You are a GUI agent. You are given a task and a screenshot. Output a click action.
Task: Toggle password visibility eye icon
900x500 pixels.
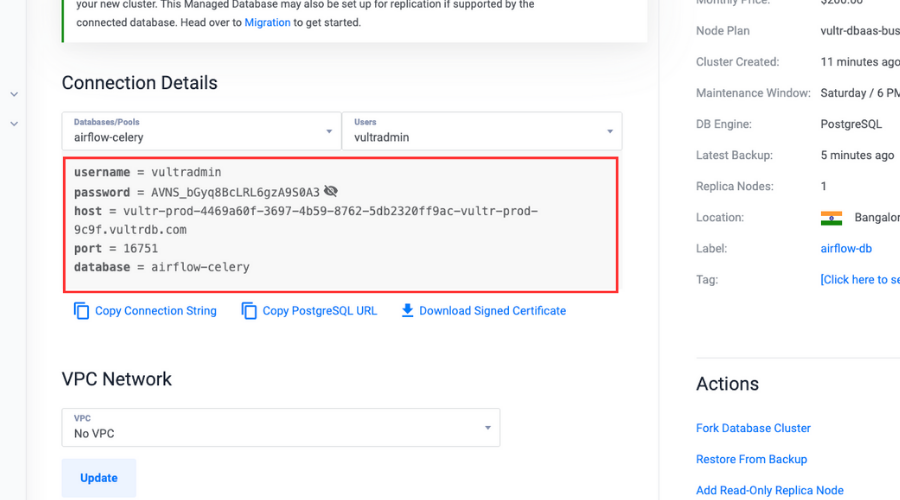click(331, 191)
